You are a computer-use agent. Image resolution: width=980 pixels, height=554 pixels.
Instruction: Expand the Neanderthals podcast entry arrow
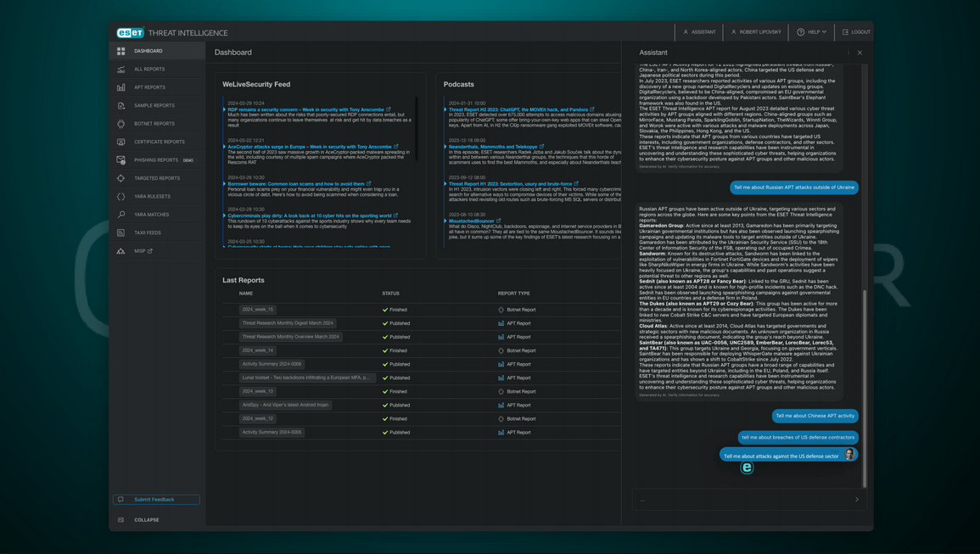pos(445,147)
